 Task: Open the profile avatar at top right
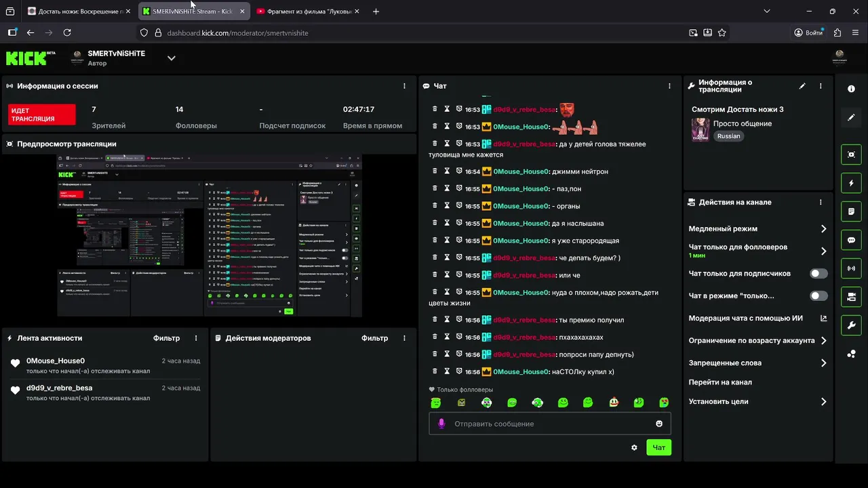click(840, 58)
